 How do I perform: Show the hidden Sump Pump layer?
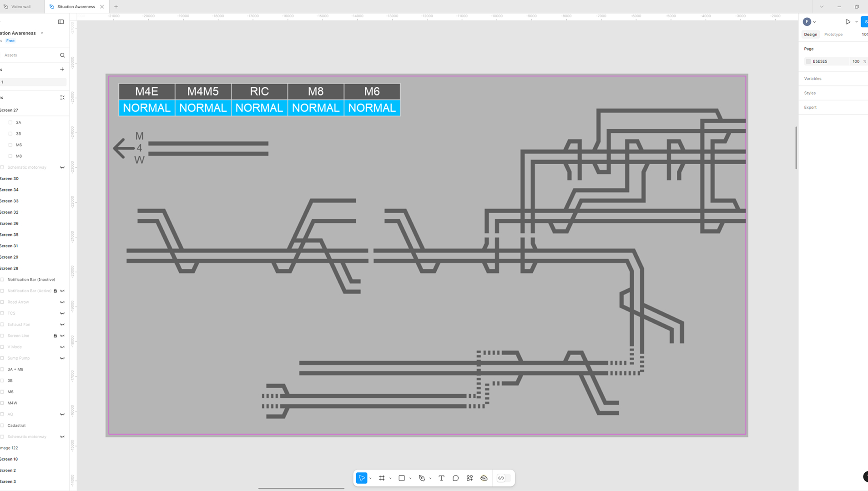(62, 358)
